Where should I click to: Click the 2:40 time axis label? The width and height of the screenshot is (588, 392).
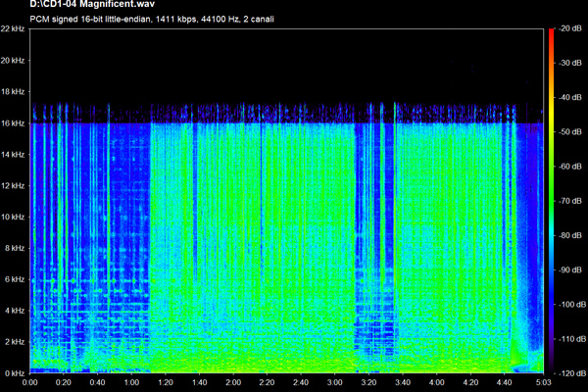point(301,382)
